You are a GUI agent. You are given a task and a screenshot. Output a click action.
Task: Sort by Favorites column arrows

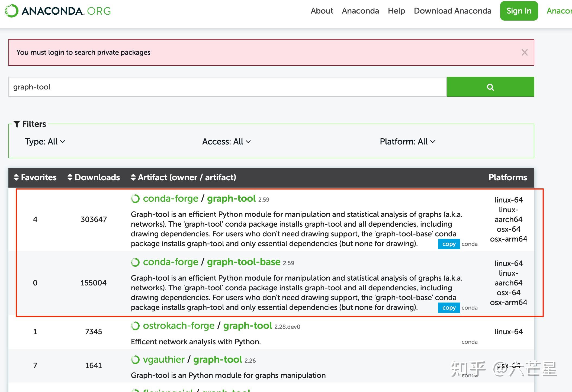pos(16,177)
